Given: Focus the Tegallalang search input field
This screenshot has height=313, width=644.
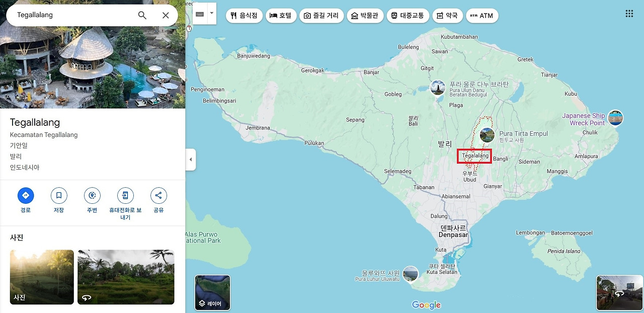Looking at the screenshot, I should [73, 15].
